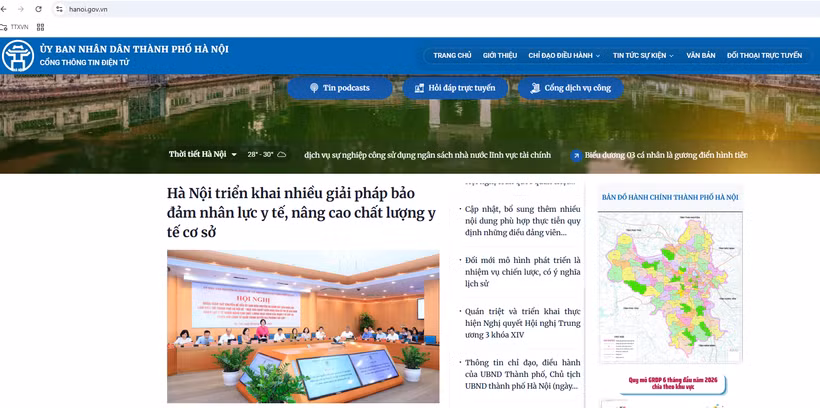Click the 28° - 30° temperature reading
Viewport: 820px width, 408px height.
click(260, 155)
